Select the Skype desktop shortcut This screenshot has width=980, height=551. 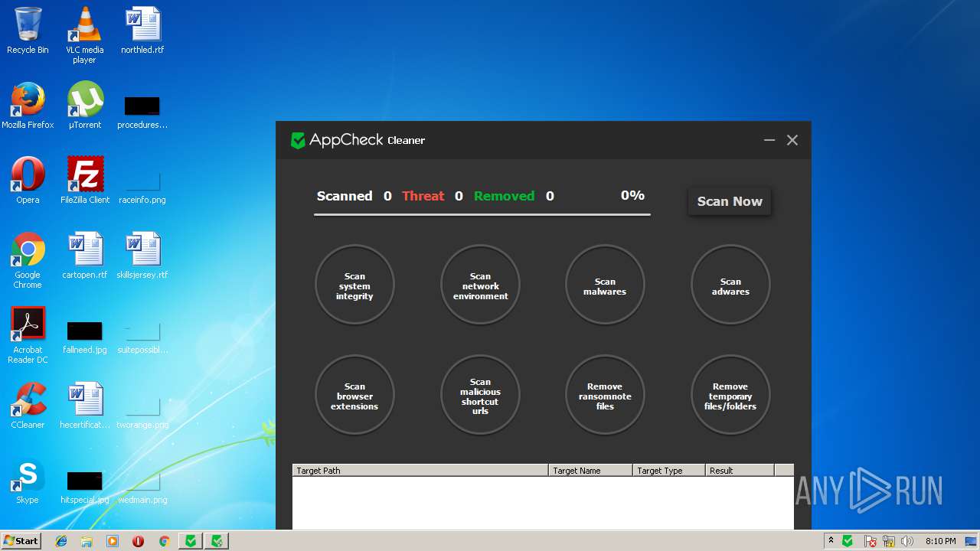28,481
